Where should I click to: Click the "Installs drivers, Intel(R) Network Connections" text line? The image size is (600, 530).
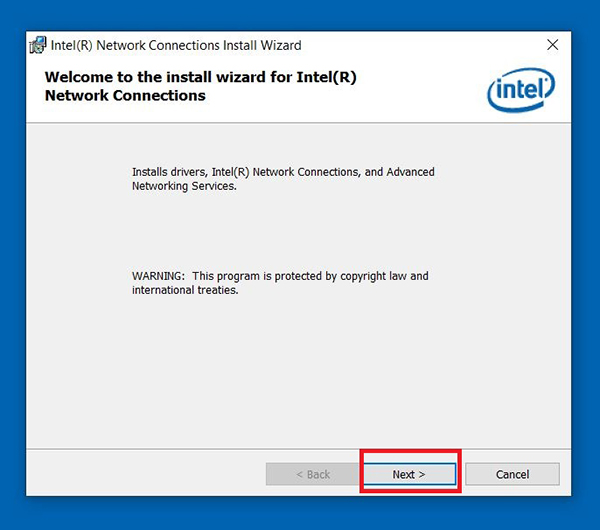[x=283, y=172]
